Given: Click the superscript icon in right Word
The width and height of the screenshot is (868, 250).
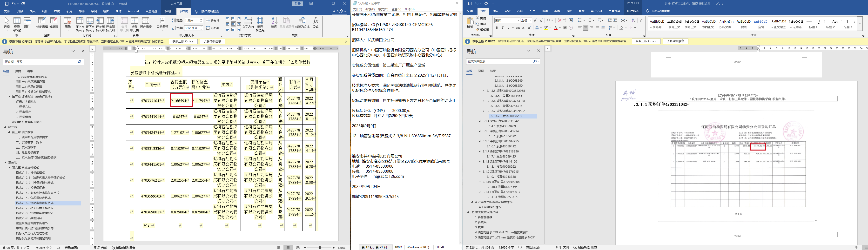Looking at the screenshot, I should [529, 28].
